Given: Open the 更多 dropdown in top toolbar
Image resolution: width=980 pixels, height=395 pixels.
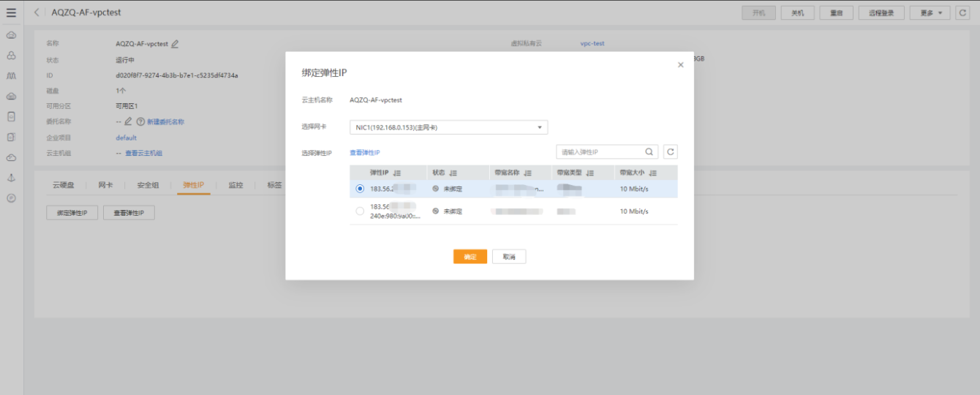Looking at the screenshot, I should point(930,13).
